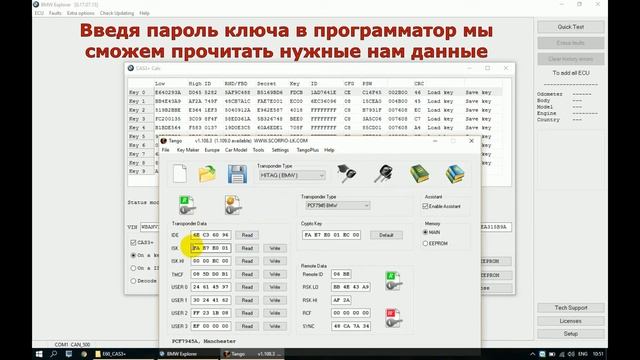
Task: Click the SYNC value input field
Action: [351, 326]
